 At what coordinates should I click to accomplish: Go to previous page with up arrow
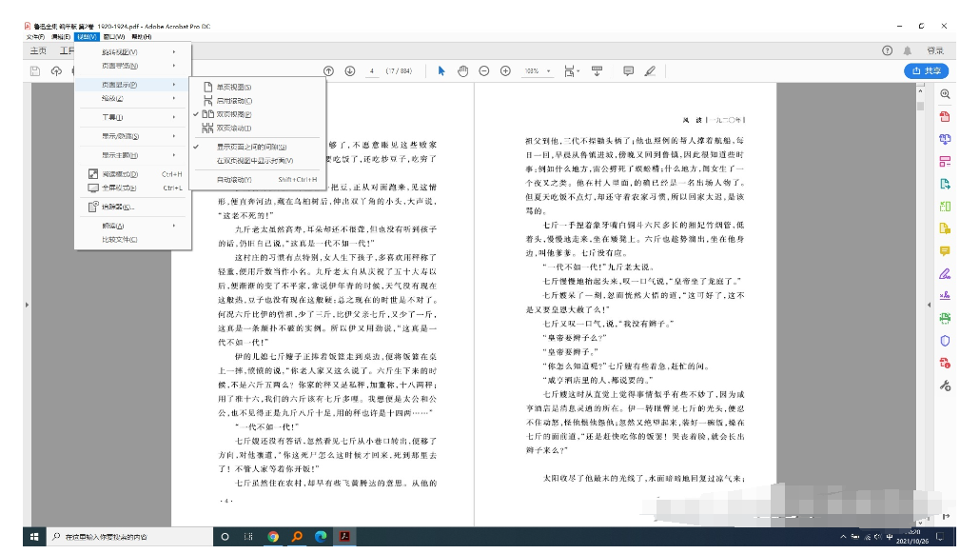click(x=329, y=71)
